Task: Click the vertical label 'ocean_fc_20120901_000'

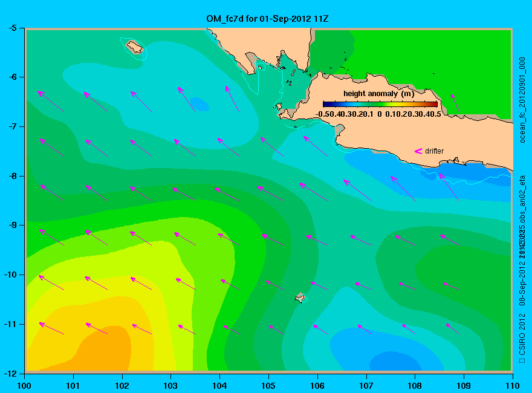Action: point(522,100)
